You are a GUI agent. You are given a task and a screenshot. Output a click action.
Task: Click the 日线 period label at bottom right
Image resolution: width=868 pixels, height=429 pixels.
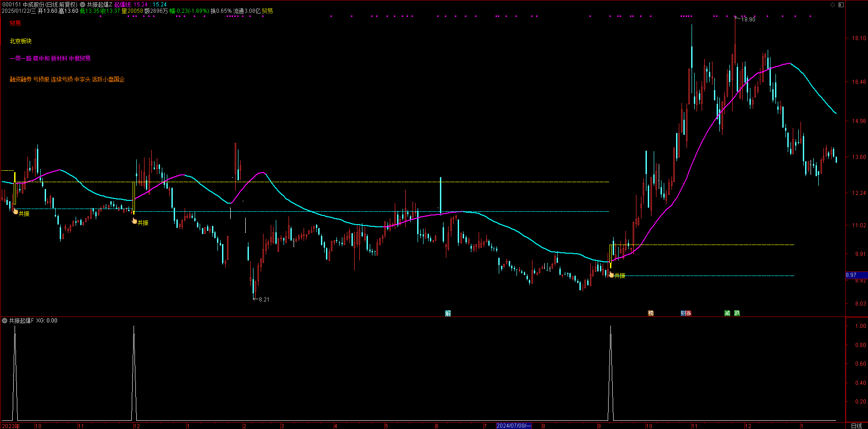click(857, 426)
